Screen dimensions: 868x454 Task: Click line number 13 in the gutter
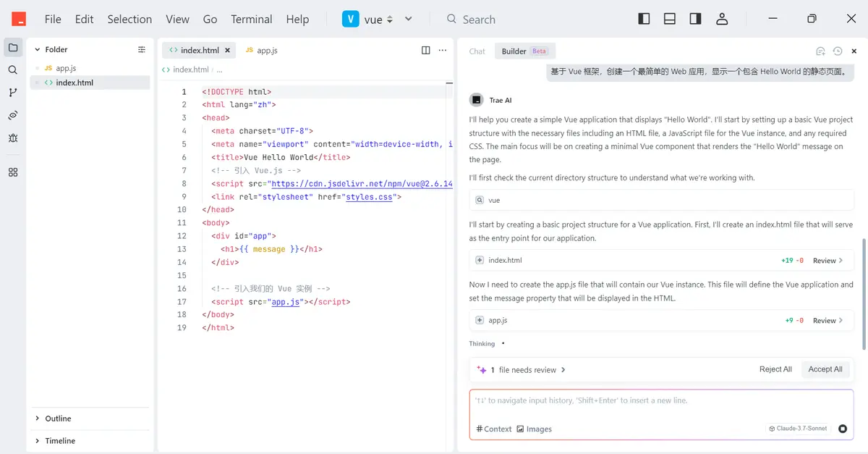tap(183, 249)
